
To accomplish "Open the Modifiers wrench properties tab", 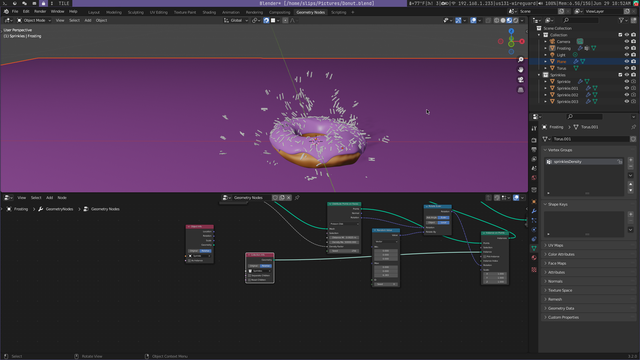I will pos(534,211).
